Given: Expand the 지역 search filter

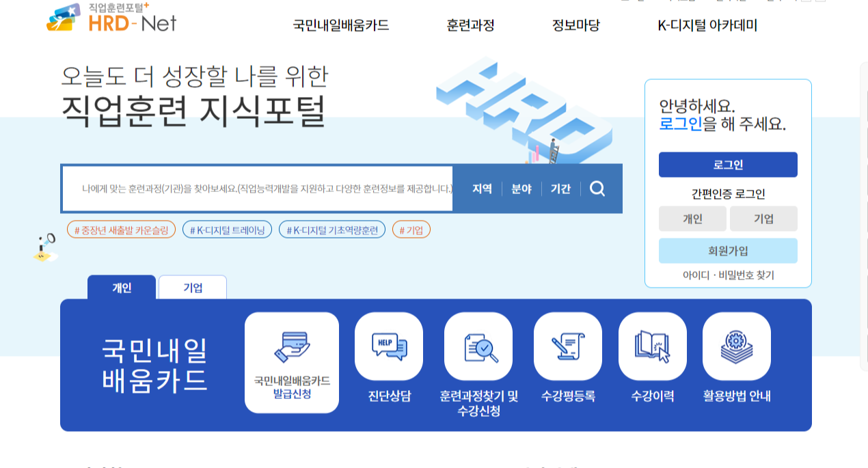Looking at the screenshot, I should point(482,189).
